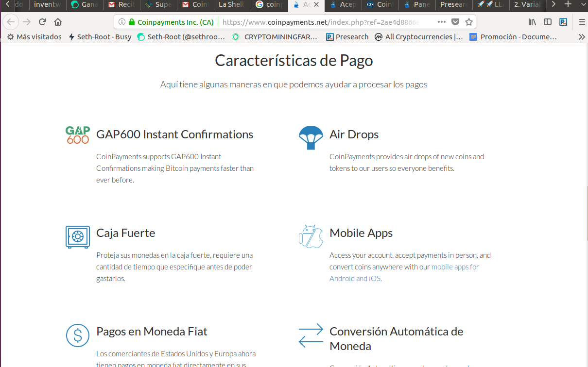Follow the 'mobile apps for Android and iOS' link
This screenshot has width=588, height=367.
click(404, 272)
